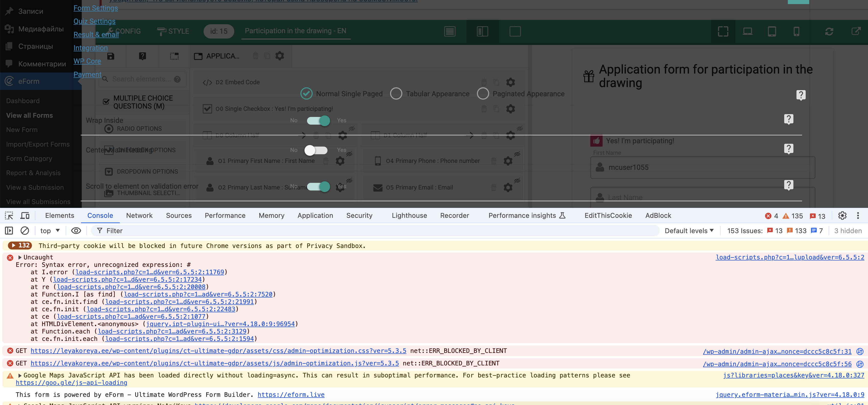
Task: Open the Quiz Settings link
Action: [x=94, y=21]
